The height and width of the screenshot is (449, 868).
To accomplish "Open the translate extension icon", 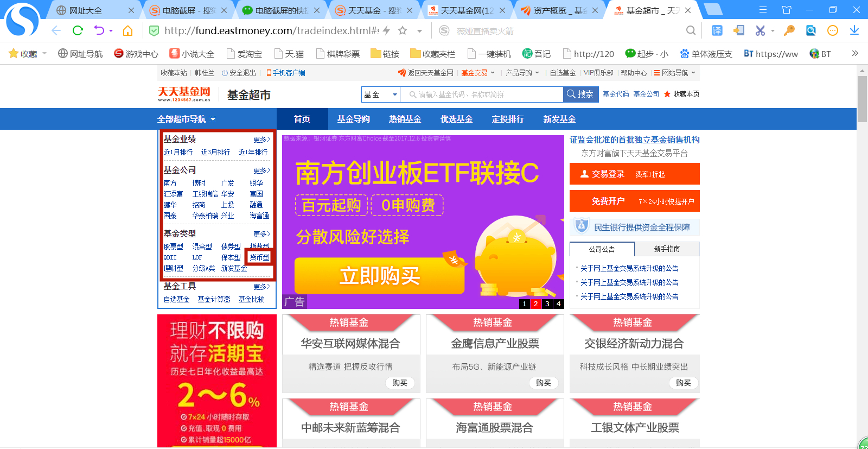I will 717,30.
